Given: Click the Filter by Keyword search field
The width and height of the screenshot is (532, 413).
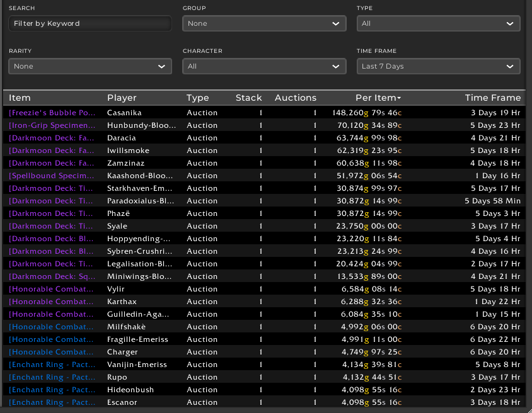Looking at the screenshot, I should tap(90, 23).
